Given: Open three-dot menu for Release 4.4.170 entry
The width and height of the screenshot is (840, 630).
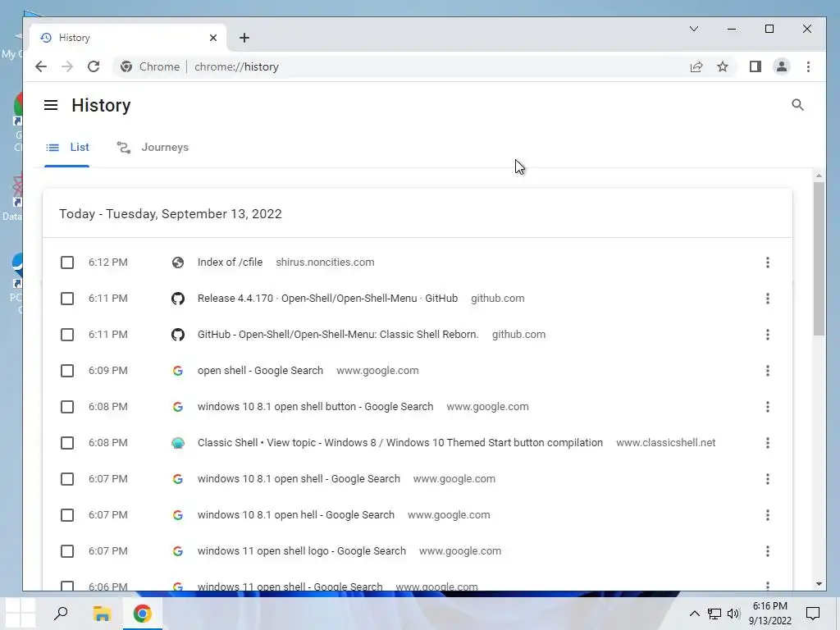Looking at the screenshot, I should [768, 299].
